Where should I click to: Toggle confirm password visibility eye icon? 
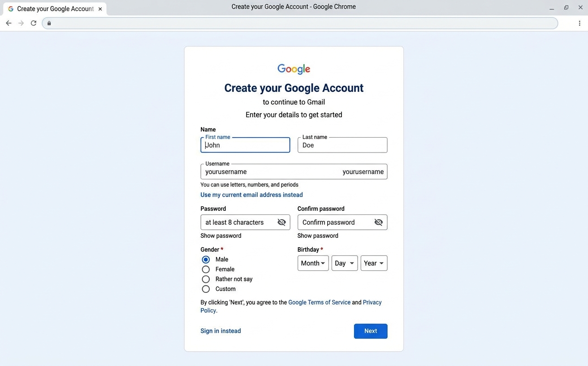(x=379, y=222)
